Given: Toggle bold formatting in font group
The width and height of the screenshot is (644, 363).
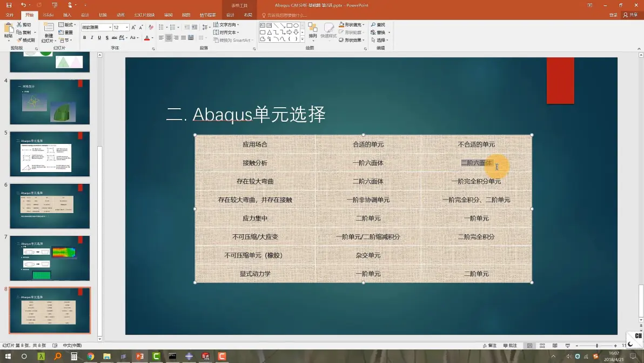Looking at the screenshot, I should pos(85,38).
